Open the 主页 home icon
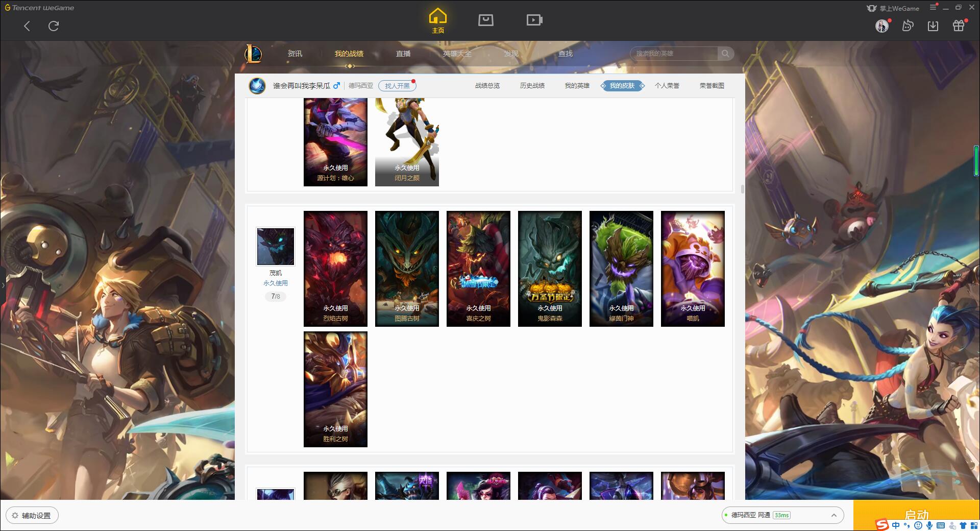The image size is (980, 531). tap(437, 21)
